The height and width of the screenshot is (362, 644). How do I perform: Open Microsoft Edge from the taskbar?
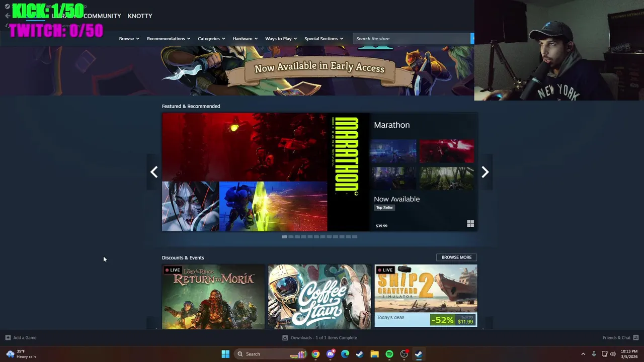pyautogui.click(x=345, y=354)
